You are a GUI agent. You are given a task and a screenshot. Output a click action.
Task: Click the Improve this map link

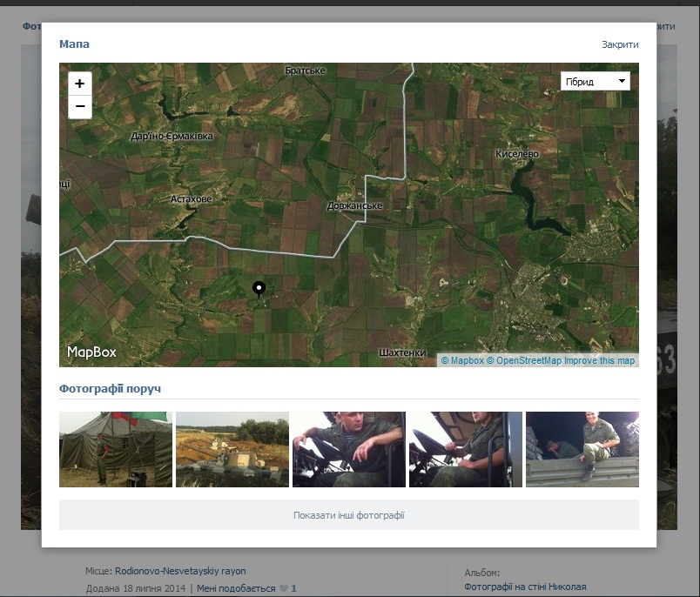[x=599, y=360]
